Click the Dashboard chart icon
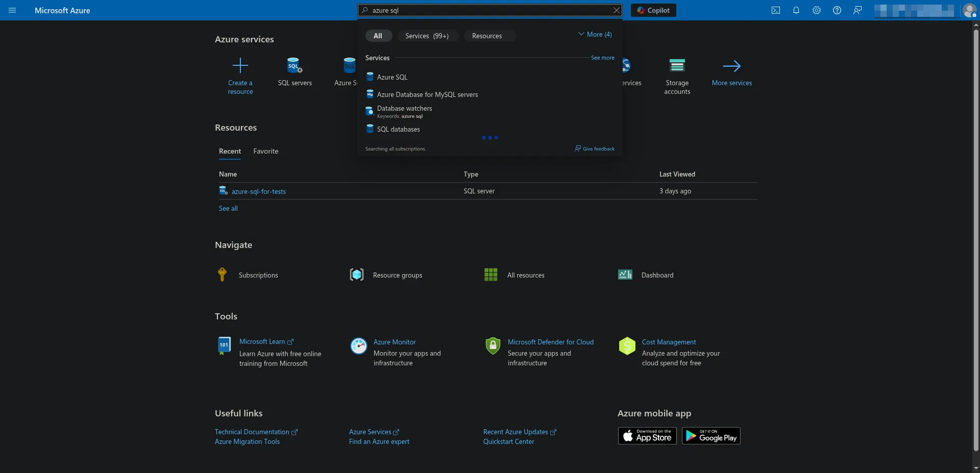Screen dimensions: 980x473 coord(625,275)
